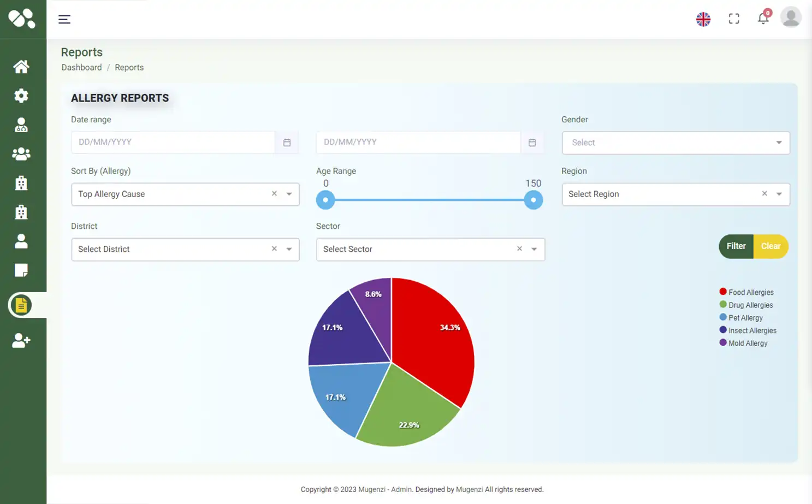Open the doctor icon in the sidebar
This screenshot has width=812, height=504.
click(21, 125)
